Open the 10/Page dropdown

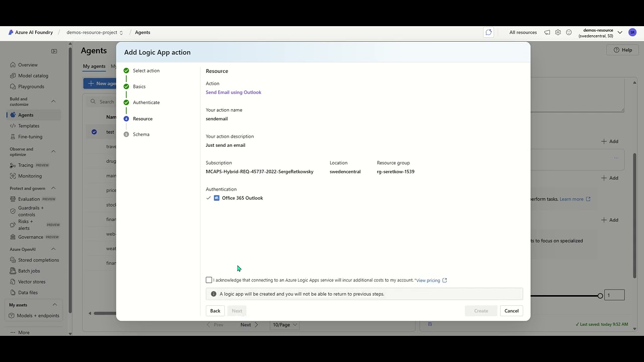click(285, 325)
